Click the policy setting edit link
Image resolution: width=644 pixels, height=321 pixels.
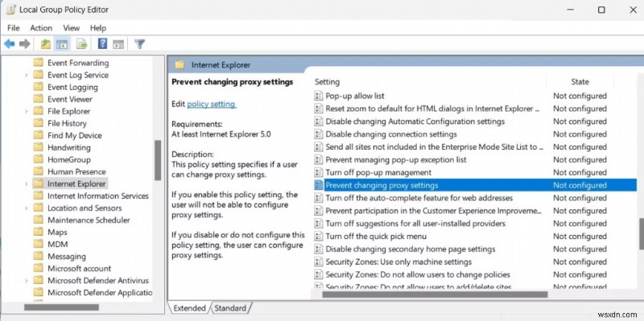(212, 105)
